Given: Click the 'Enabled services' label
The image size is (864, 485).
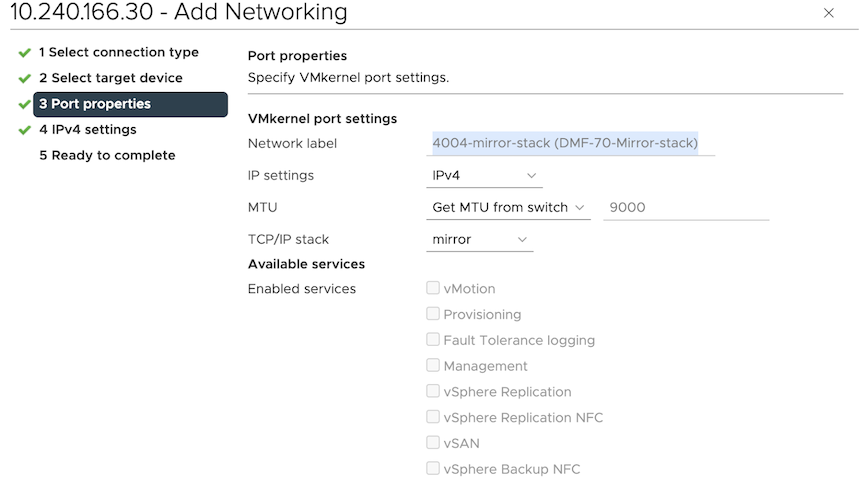Looking at the screenshot, I should (302, 289).
